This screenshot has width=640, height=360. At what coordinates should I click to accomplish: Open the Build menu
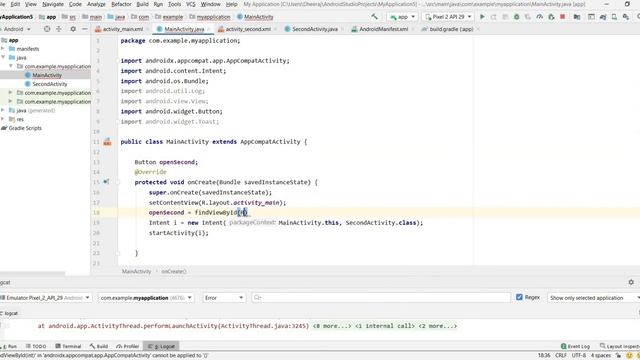142,4
